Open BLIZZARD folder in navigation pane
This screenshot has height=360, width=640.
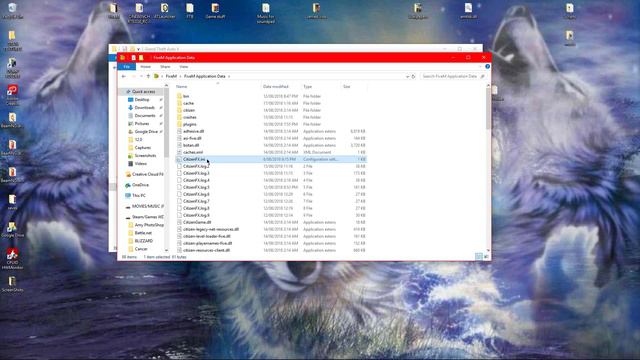click(143, 241)
